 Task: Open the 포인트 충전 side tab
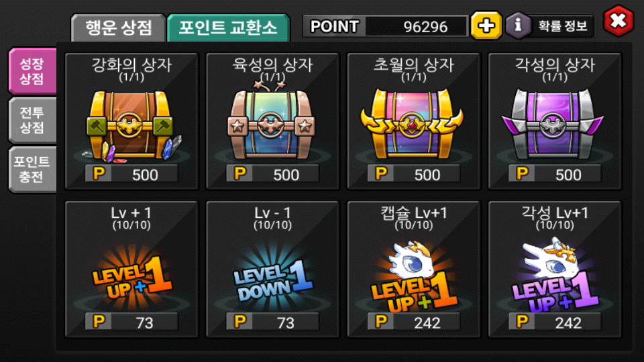click(32, 169)
